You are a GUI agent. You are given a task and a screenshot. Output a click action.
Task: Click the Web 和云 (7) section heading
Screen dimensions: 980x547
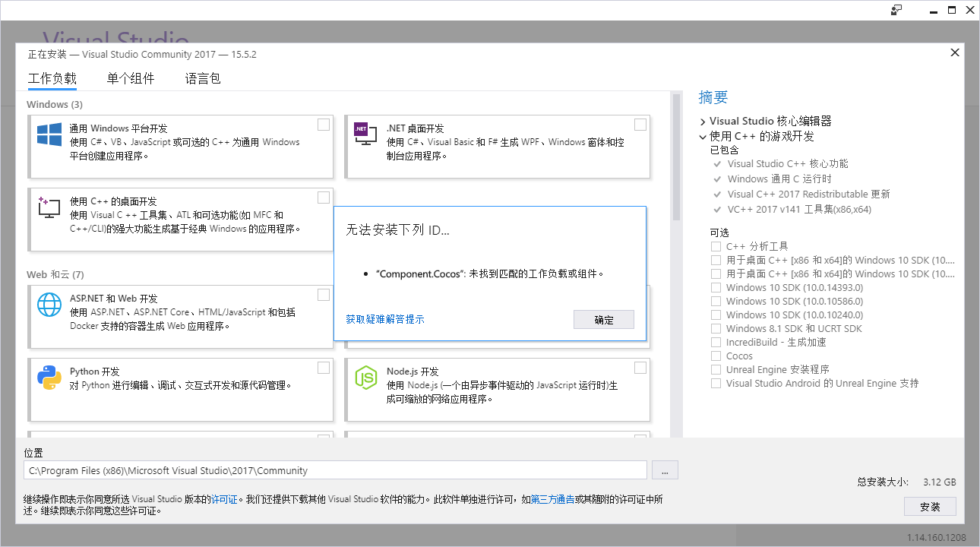click(55, 274)
